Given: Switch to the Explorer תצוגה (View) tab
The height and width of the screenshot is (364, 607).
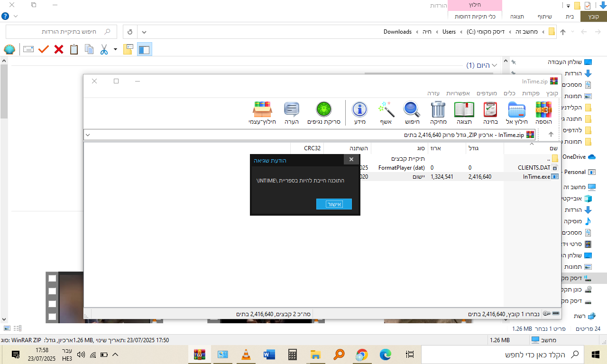Looking at the screenshot, I should pos(517,16).
